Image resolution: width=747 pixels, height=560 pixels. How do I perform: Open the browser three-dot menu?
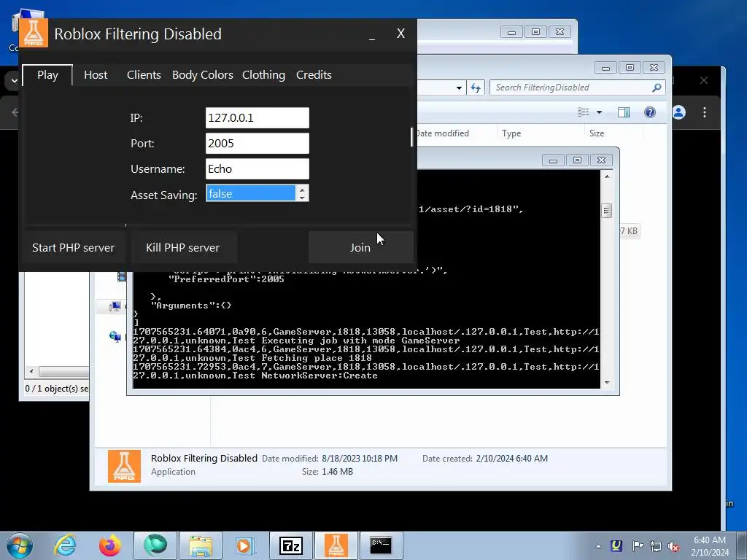click(x=705, y=112)
